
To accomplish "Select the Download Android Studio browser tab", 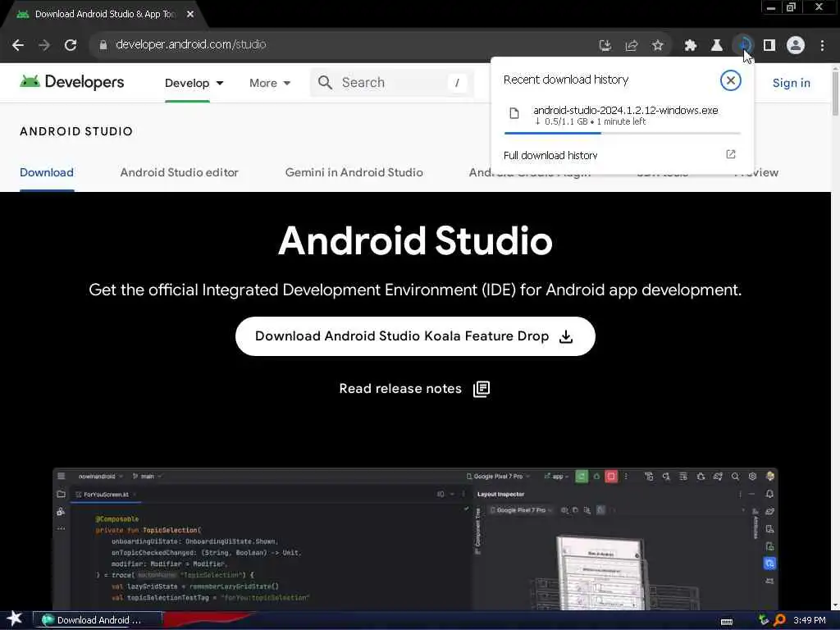I will 104,15.
